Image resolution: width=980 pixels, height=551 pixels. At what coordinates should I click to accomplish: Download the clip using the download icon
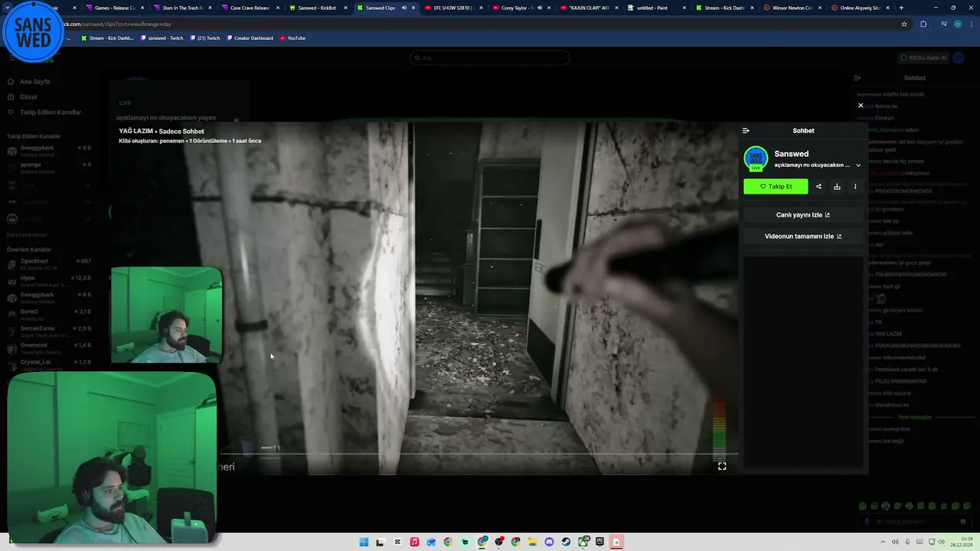click(x=837, y=187)
